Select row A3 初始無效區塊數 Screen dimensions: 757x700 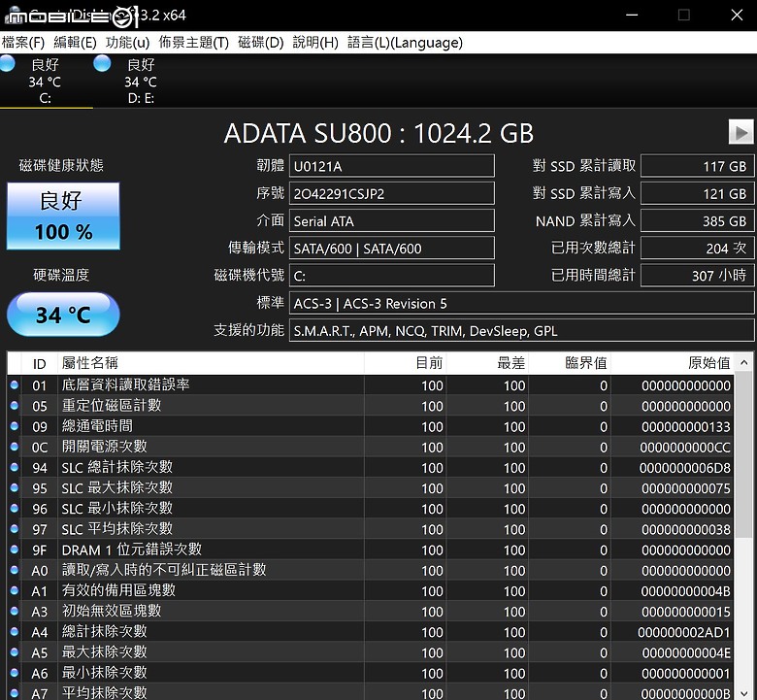pos(371,611)
